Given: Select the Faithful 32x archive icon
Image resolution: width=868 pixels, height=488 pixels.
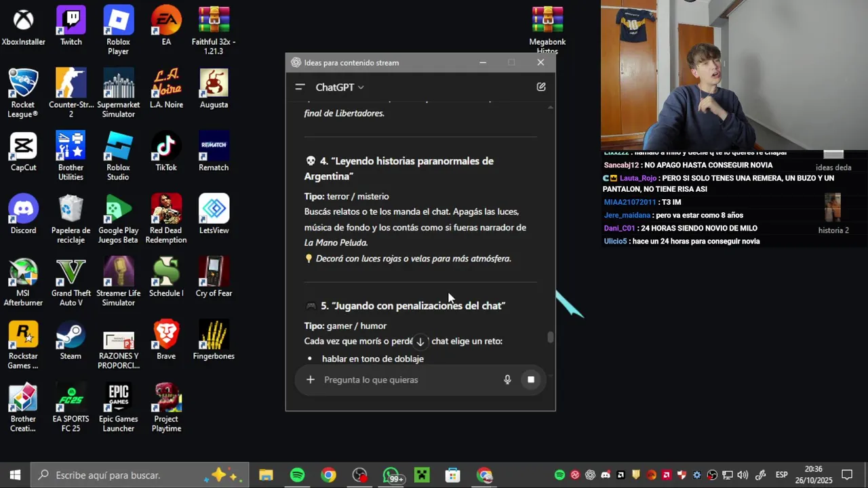Looking at the screenshot, I should (x=214, y=31).
